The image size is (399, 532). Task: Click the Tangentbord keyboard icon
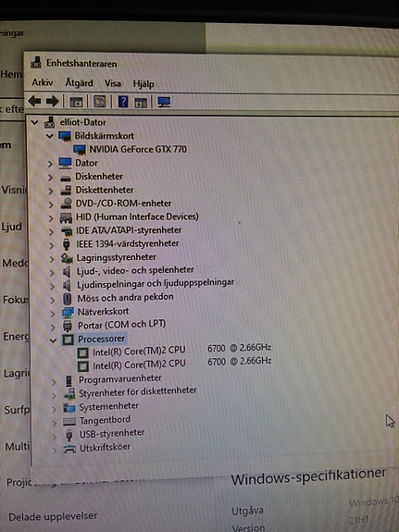pos(69,421)
